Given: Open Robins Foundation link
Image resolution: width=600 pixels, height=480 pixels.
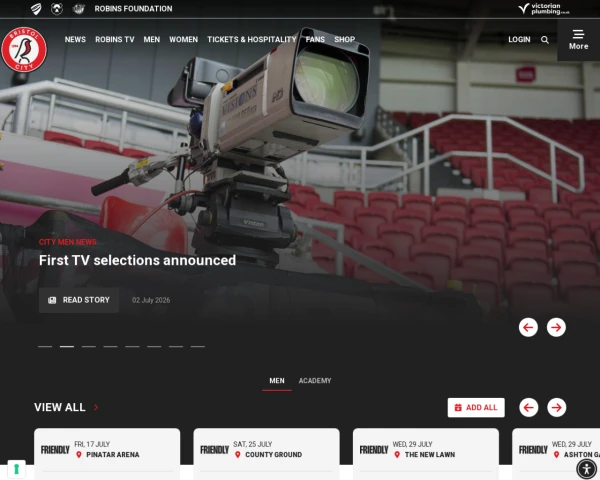Looking at the screenshot, I should (133, 9).
